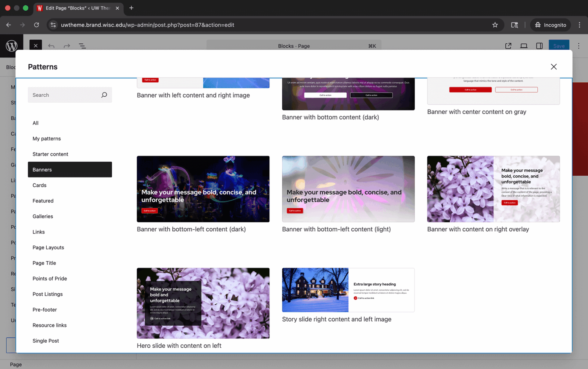The image size is (588, 369).
Task: Choose the Hero slide with content on left pattern
Action: pyautogui.click(x=203, y=303)
